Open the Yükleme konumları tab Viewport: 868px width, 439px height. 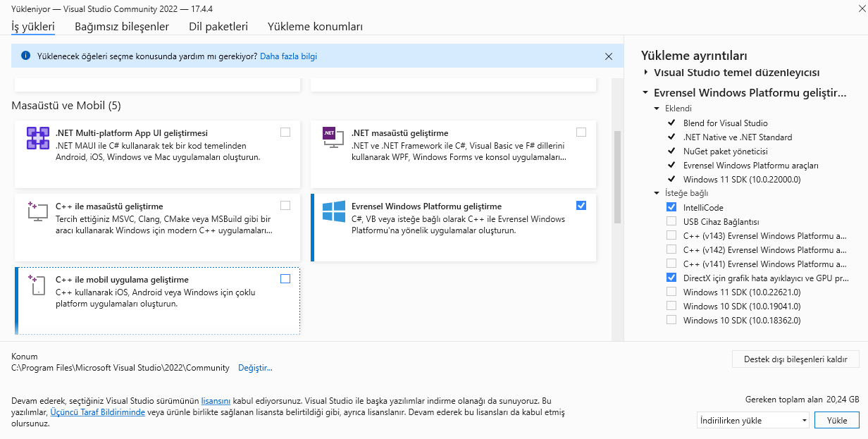[x=315, y=27]
